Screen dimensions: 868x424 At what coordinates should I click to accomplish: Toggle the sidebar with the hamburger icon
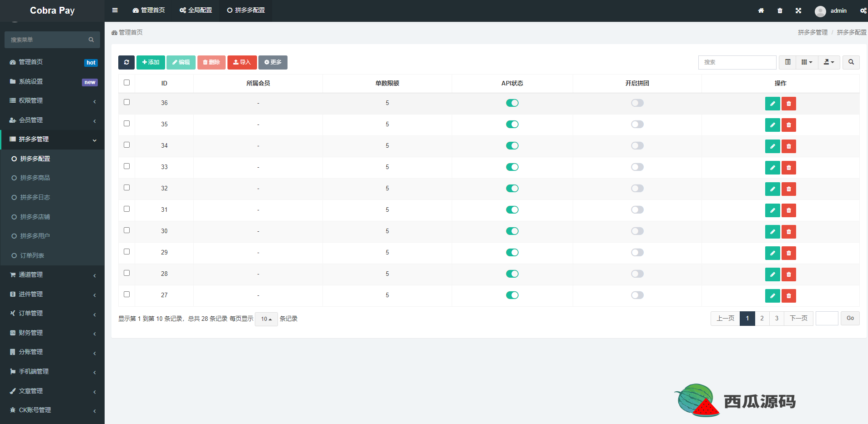pos(115,10)
